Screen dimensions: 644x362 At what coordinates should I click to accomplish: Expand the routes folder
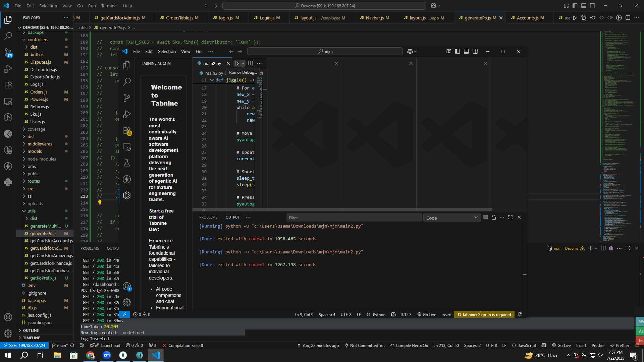click(34, 181)
